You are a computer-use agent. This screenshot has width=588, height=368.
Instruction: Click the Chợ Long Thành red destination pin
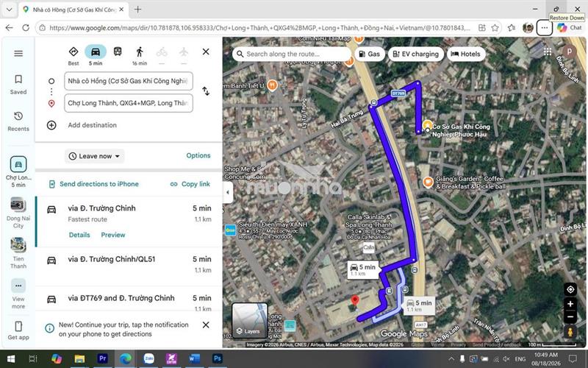[x=354, y=301]
